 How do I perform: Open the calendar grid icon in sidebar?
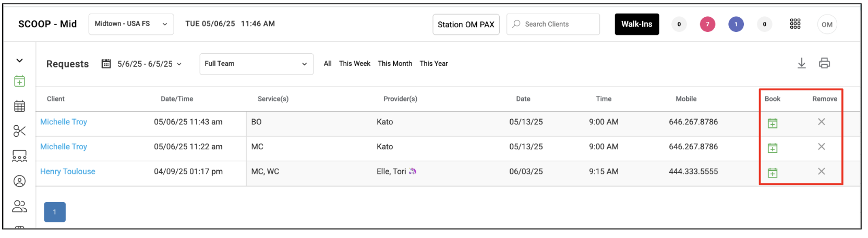click(19, 106)
